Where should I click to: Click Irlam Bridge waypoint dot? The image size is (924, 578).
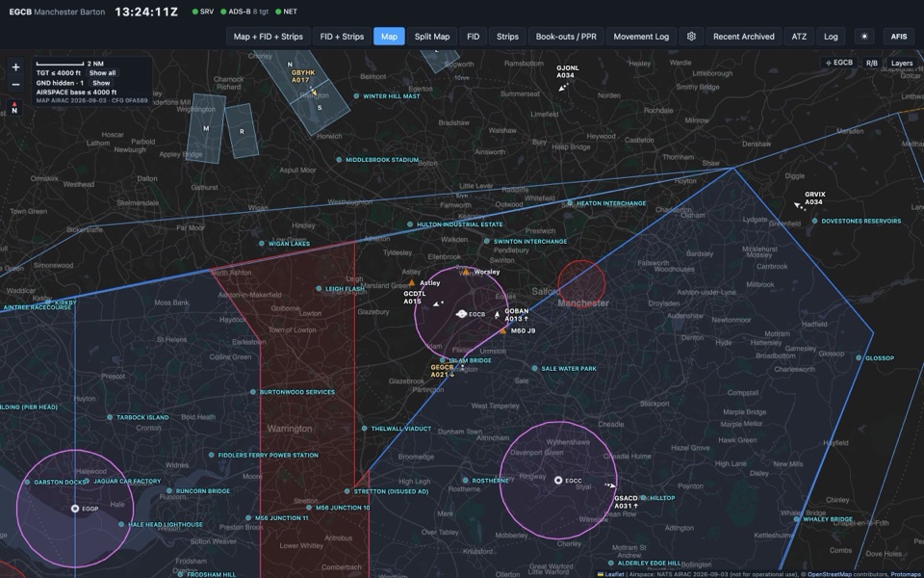[x=443, y=360]
